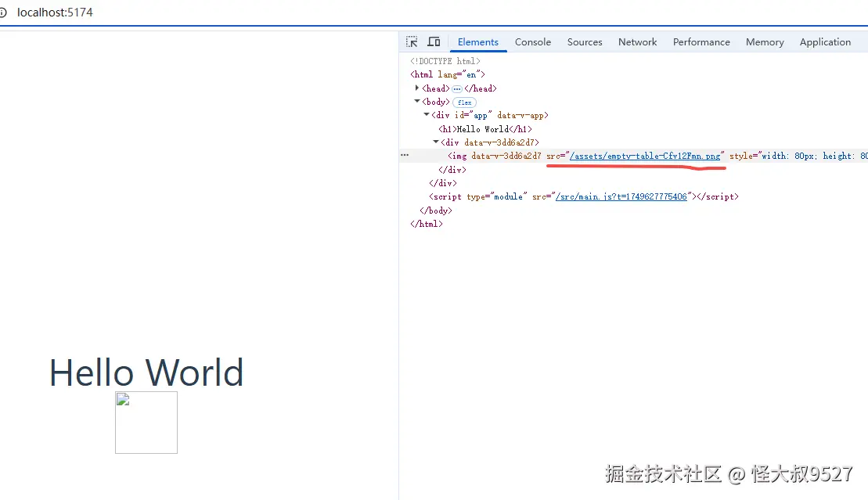Viewport: 868px width, 500px height.
Task: Click the Hello World heading on page
Action: (x=146, y=372)
